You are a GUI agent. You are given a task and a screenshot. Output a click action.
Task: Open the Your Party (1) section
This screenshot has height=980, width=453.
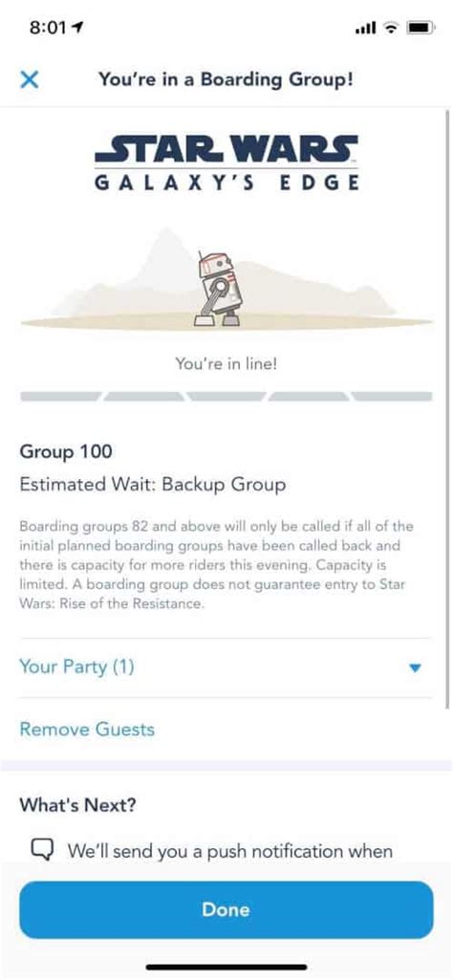pyautogui.click(x=226, y=667)
